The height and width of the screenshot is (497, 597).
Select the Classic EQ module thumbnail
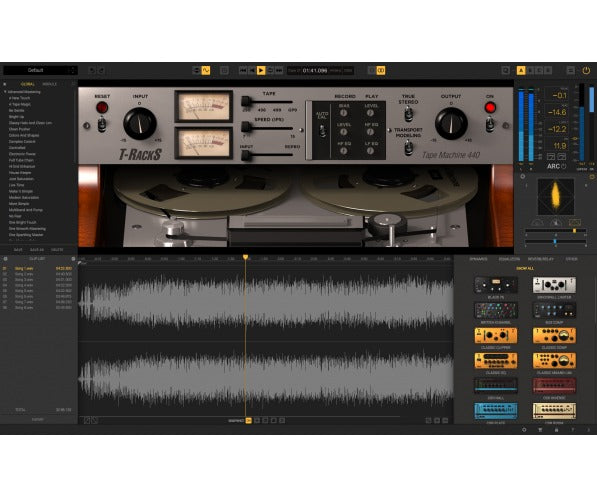coord(496,361)
